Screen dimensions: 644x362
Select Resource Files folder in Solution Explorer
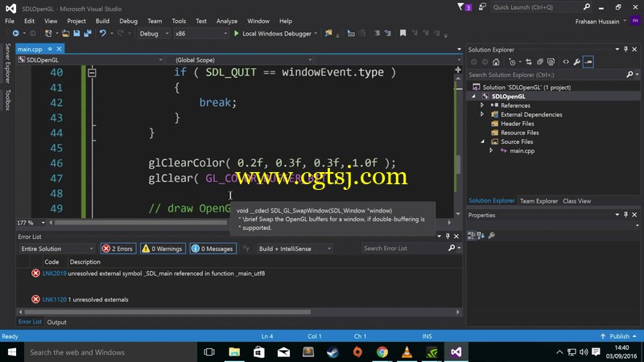point(519,133)
